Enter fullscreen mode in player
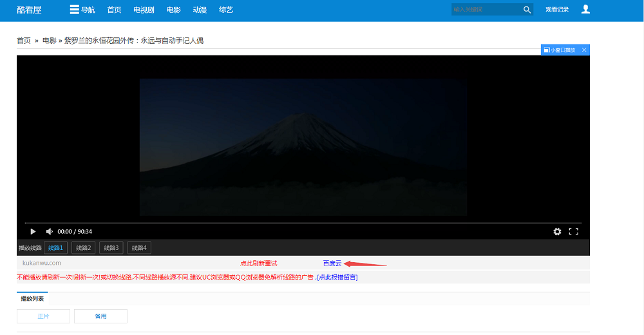This screenshot has height=335, width=644. (x=573, y=231)
